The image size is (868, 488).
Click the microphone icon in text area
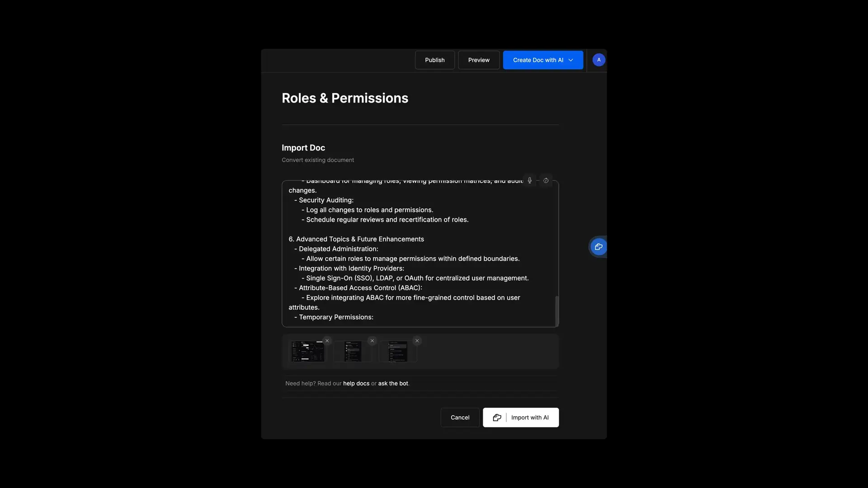(x=529, y=180)
